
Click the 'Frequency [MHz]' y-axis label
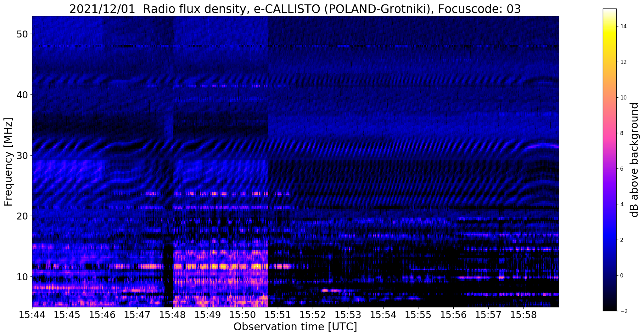(x=8, y=162)
